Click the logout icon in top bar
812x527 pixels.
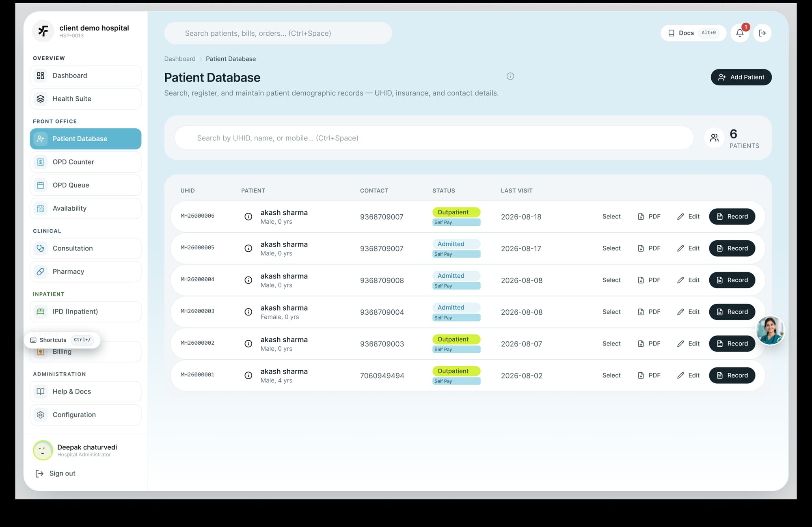point(762,33)
